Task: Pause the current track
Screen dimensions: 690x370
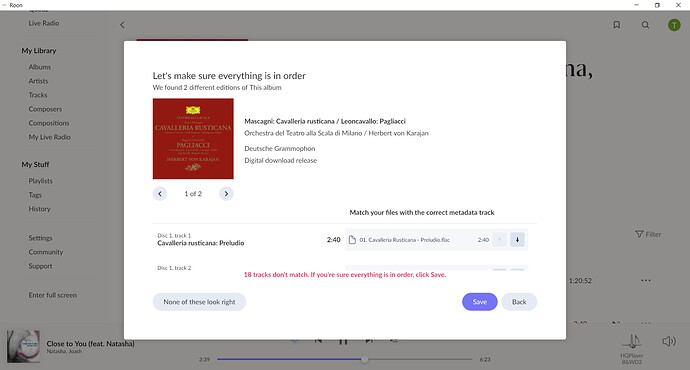Action: point(343,341)
